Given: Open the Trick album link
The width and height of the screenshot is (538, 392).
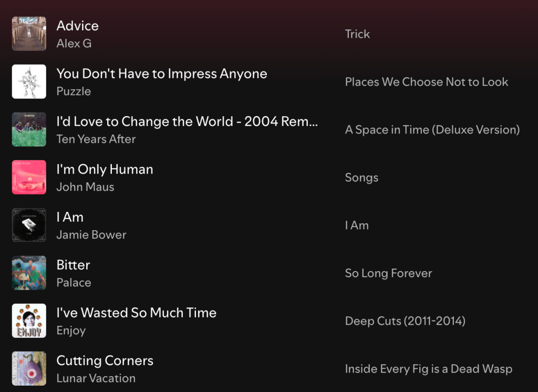Looking at the screenshot, I should click(357, 34).
